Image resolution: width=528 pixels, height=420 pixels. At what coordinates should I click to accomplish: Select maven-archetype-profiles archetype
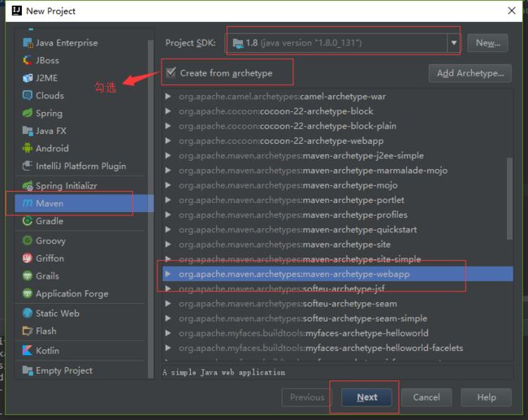[338, 215]
